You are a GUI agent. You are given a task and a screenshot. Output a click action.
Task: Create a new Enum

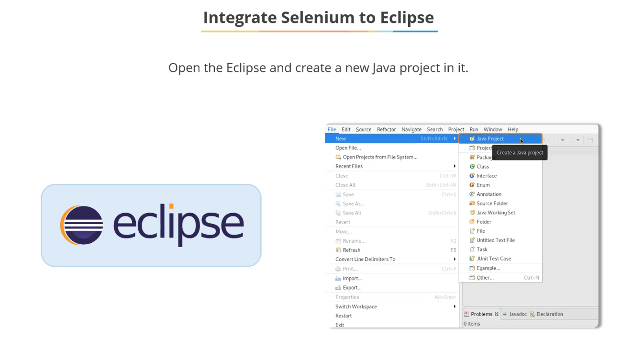click(x=500, y=185)
